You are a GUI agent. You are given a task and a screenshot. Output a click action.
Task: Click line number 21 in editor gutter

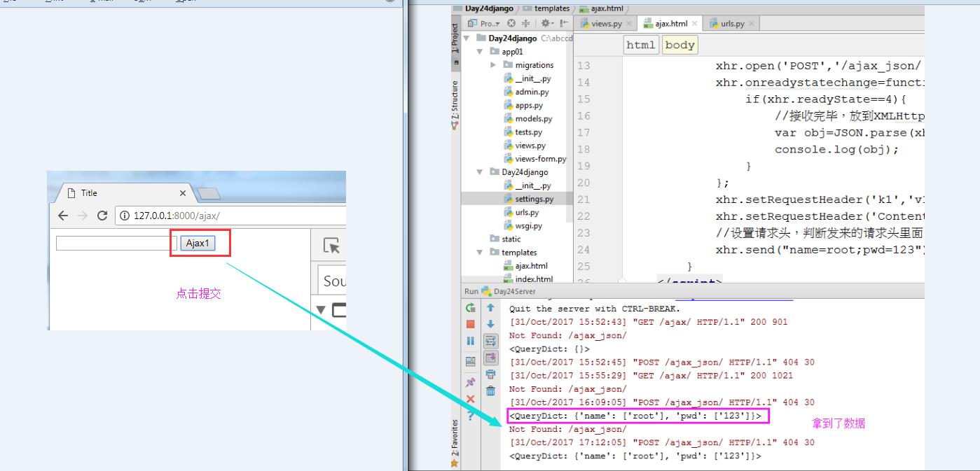click(584, 199)
